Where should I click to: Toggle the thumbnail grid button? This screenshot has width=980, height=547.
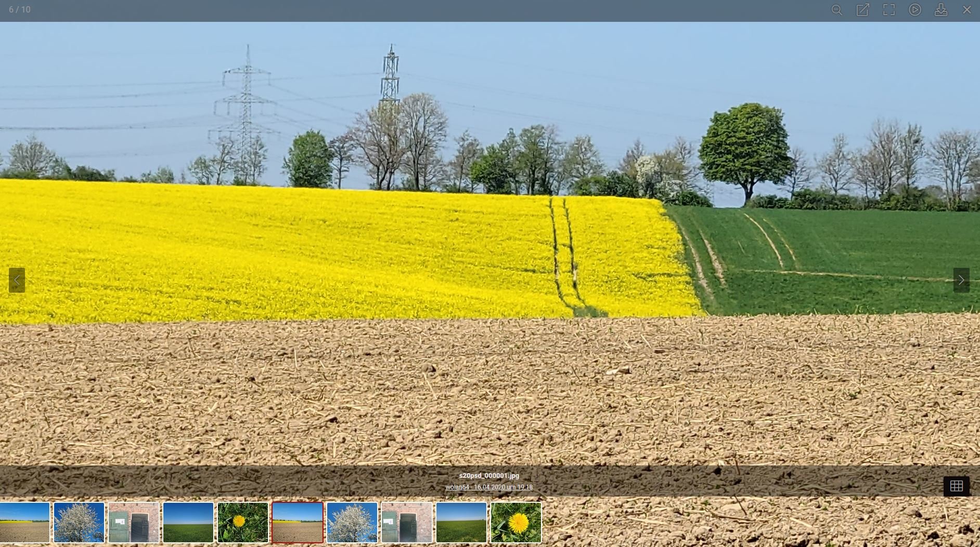point(957,486)
